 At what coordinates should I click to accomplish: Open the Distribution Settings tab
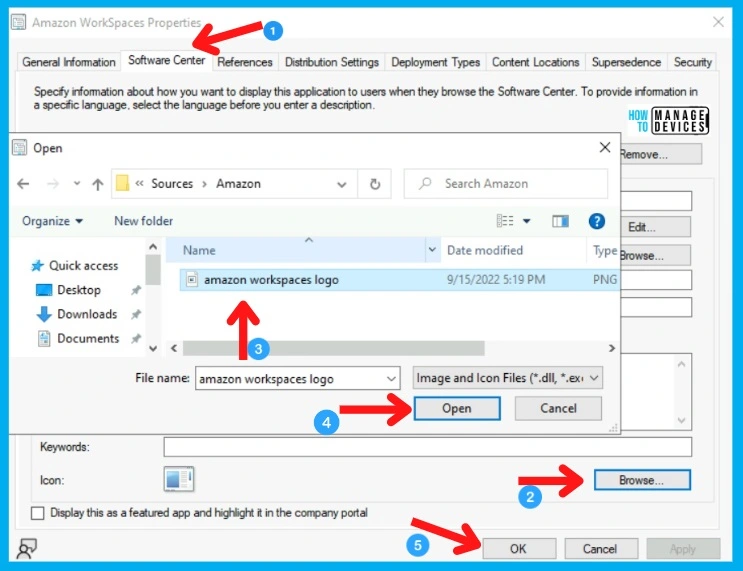coord(332,62)
